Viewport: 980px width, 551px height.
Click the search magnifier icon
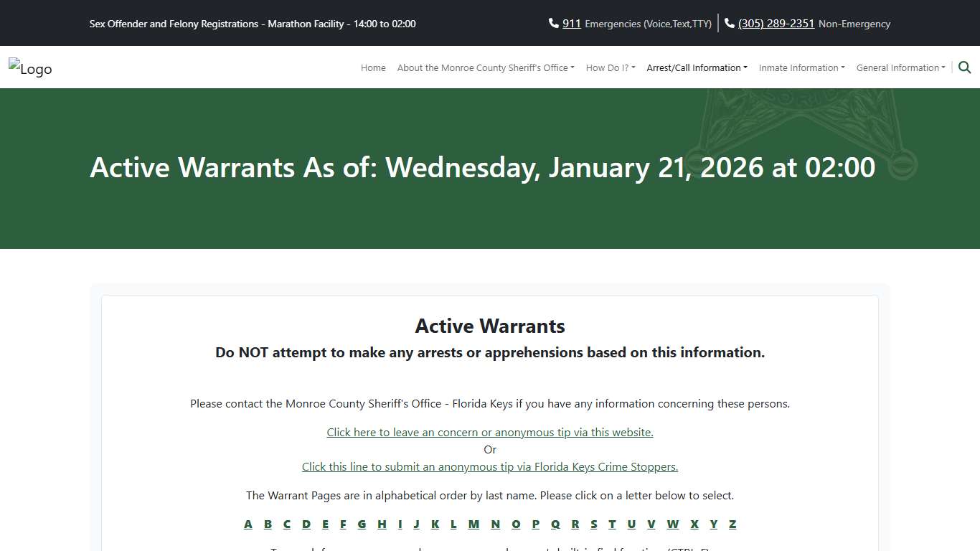[x=964, y=67]
